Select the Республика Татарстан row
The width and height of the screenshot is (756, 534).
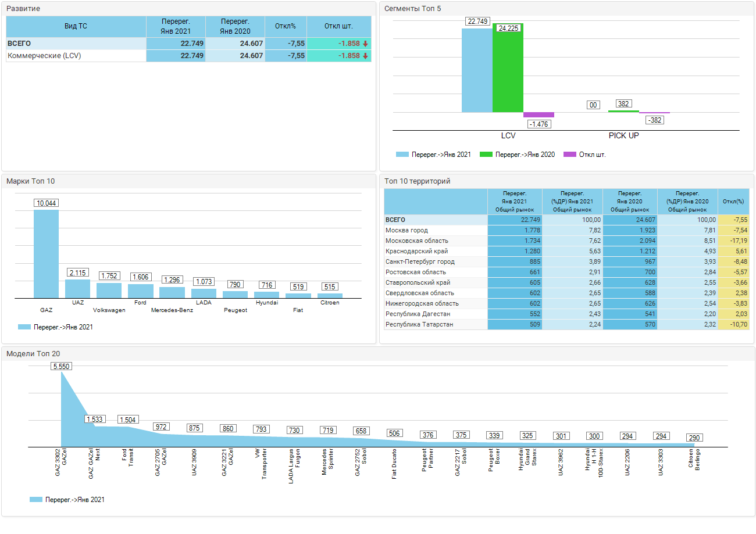click(567, 325)
